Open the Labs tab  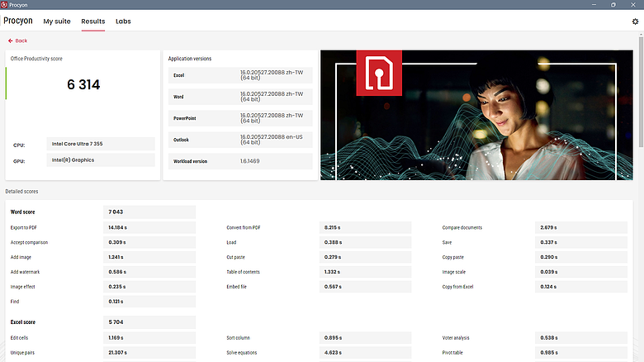click(123, 21)
